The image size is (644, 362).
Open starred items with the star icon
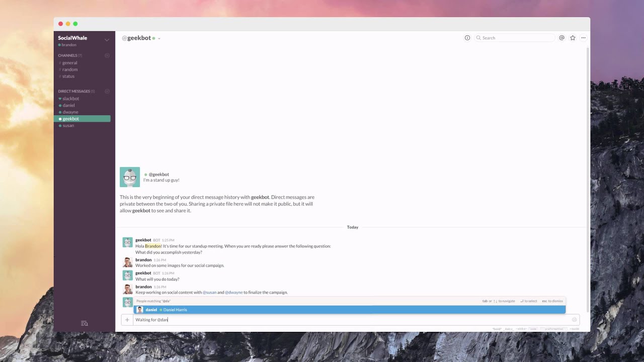click(x=573, y=38)
